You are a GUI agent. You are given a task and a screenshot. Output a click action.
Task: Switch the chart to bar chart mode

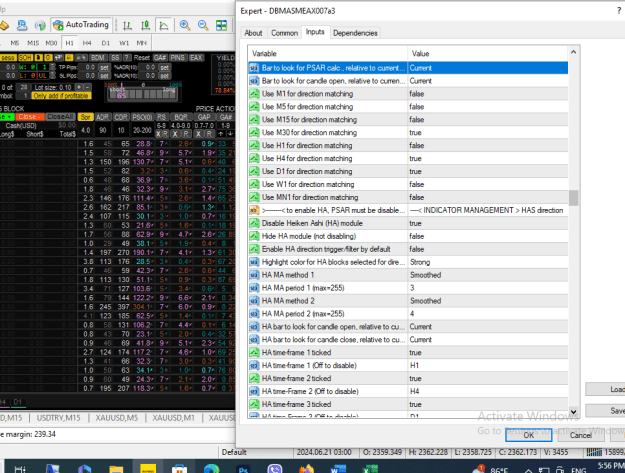127,26
